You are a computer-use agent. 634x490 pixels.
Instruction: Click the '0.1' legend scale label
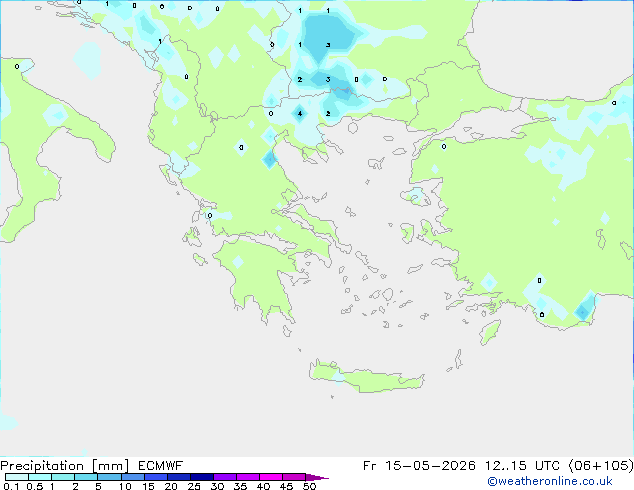click(x=11, y=486)
